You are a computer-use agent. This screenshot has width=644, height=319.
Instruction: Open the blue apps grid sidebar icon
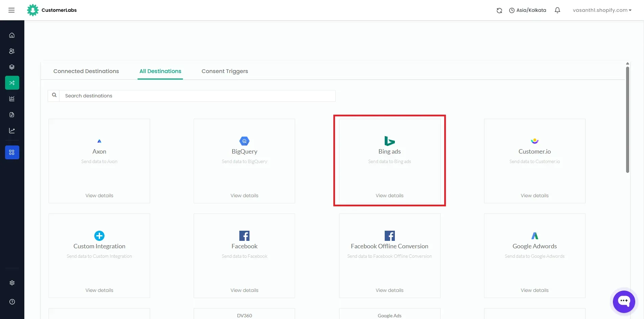[x=12, y=153]
